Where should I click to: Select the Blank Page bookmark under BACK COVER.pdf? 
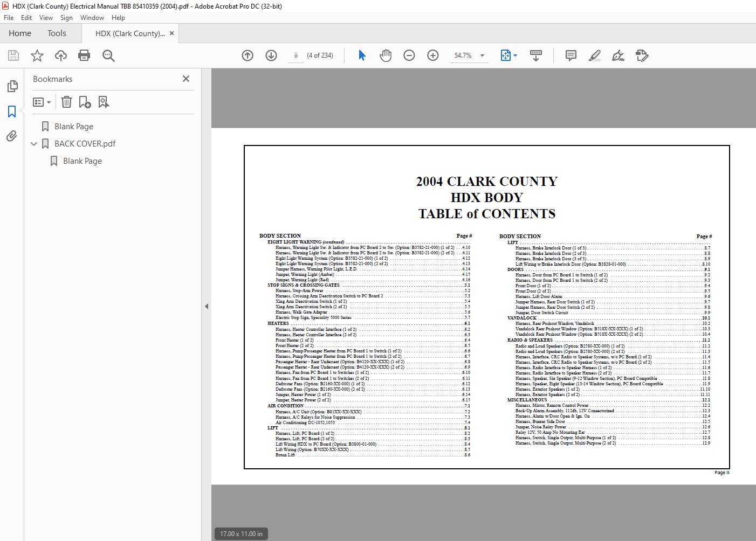83,161
